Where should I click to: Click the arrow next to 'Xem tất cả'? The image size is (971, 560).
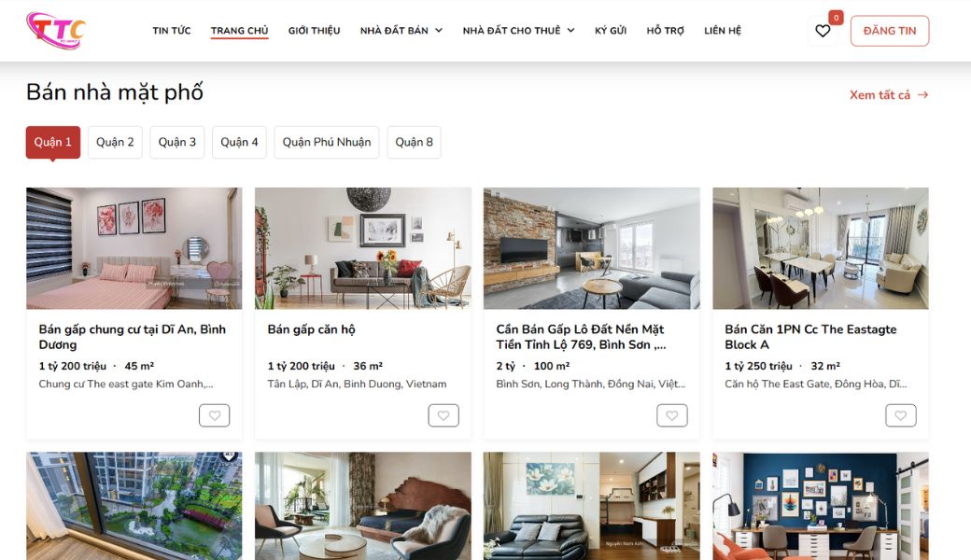tap(922, 94)
